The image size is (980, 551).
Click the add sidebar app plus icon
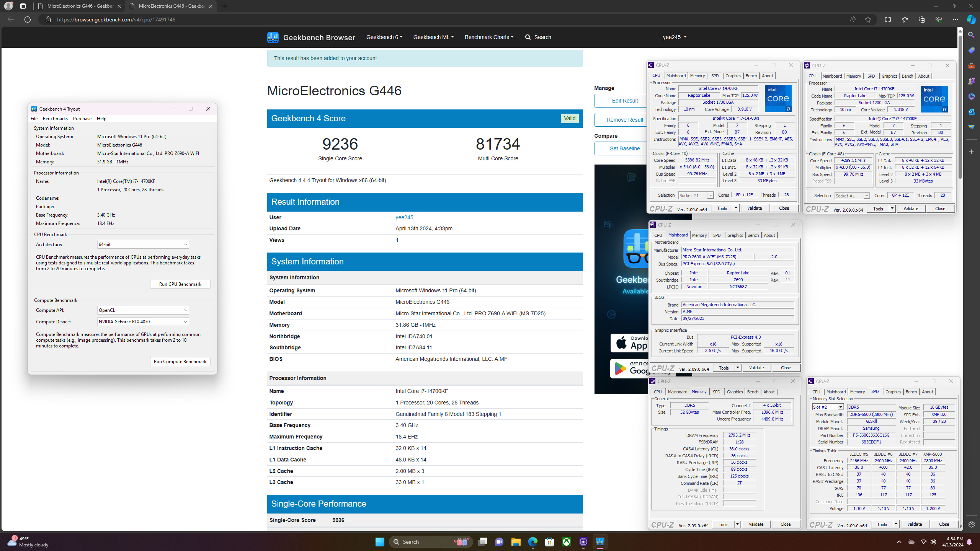[971, 152]
